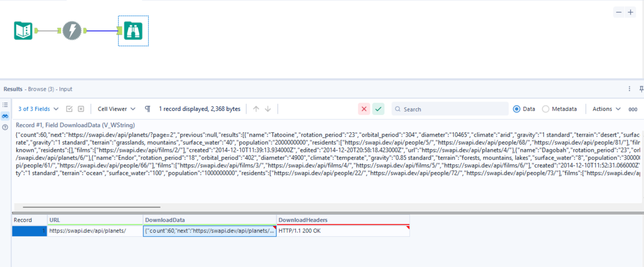Toggle the 000 number formatting button
Image resolution: width=644 pixels, height=267 pixels.
tap(633, 109)
